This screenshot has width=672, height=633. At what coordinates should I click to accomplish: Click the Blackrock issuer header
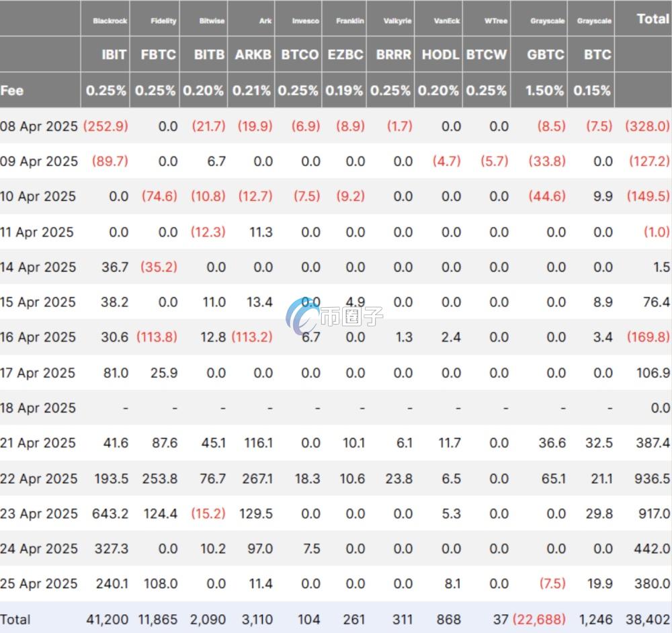[x=110, y=21]
